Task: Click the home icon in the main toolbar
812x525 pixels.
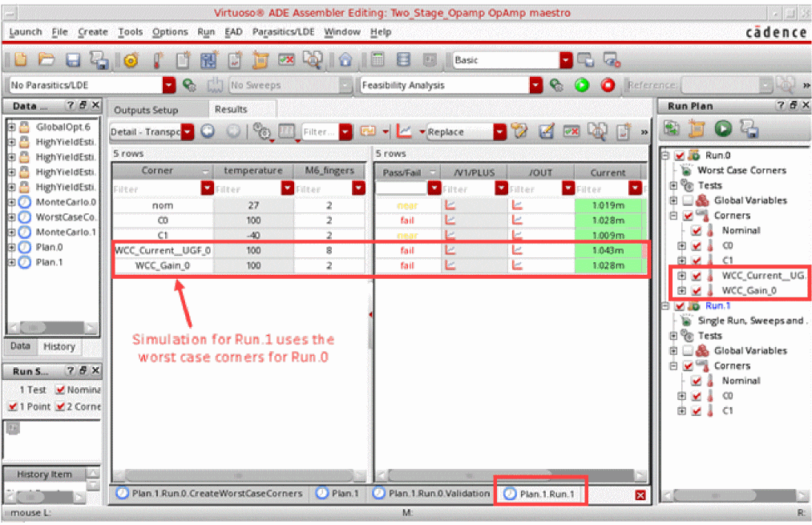Action: (345, 60)
